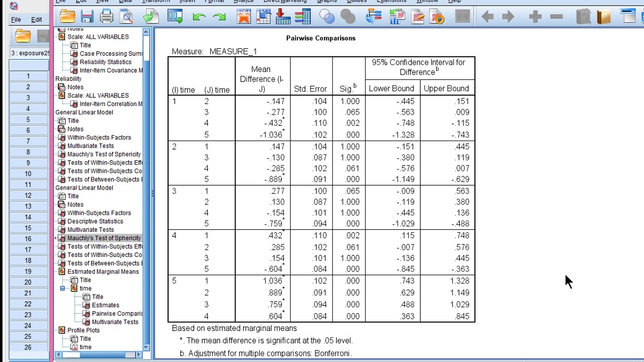Select 'Estimated Marginal Means' outline heading
The width and height of the screenshot is (644, 362).
coord(103,271)
